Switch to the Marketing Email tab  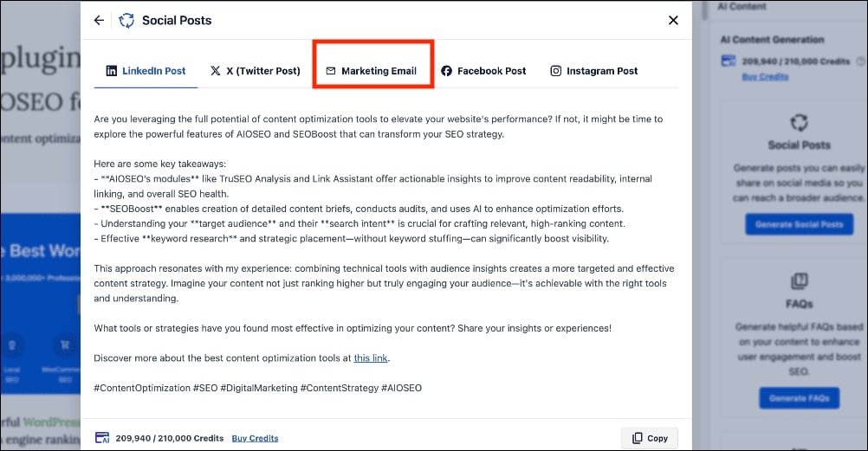click(x=379, y=71)
